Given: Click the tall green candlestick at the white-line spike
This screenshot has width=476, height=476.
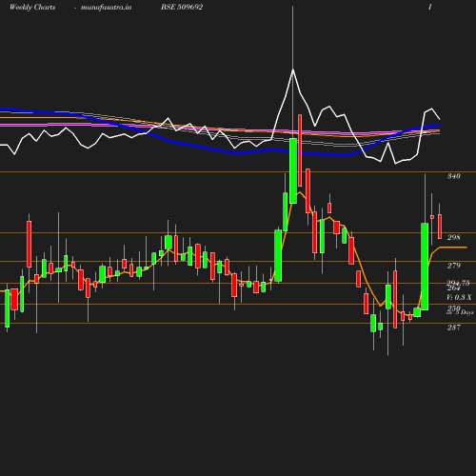Looking at the screenshot, I should point(293,170).
